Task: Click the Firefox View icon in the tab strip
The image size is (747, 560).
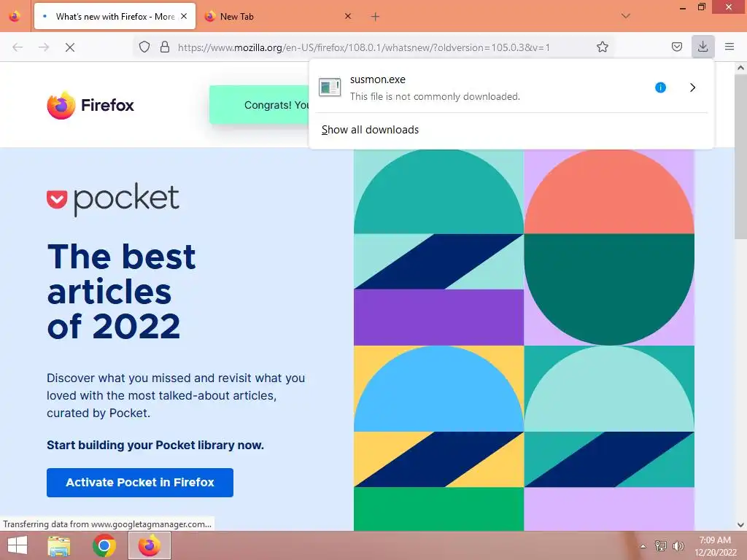Action: [15, 16]
